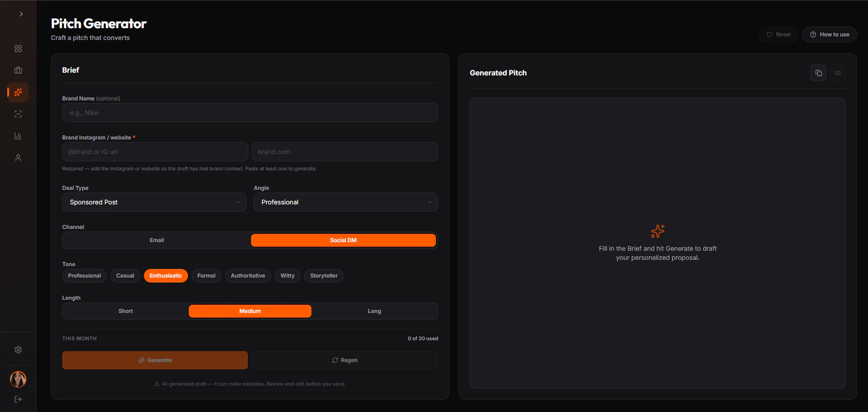The height and width of the screenshot is (412, 868).
Task: Switch Channel to Email
Action: point(157,240)
